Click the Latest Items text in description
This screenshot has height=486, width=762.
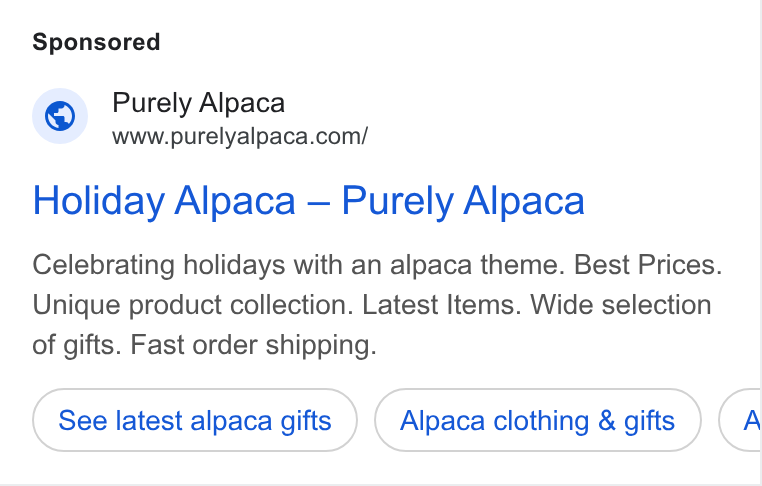[x=442, y=305]
